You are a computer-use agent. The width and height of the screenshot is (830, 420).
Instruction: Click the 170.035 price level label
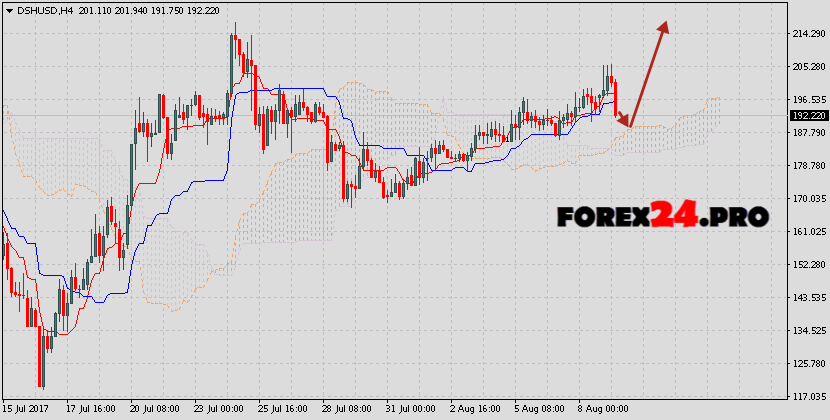coord(807,199)
